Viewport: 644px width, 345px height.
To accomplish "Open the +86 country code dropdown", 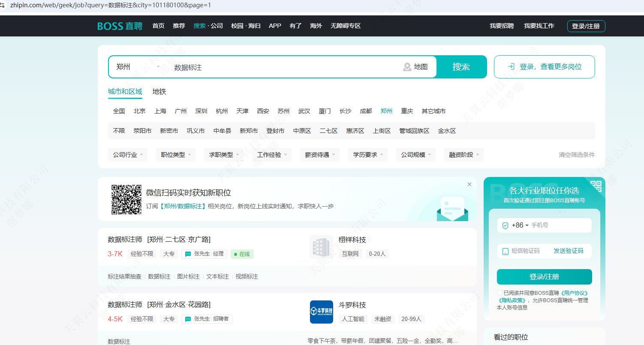I will pos(520,225).
